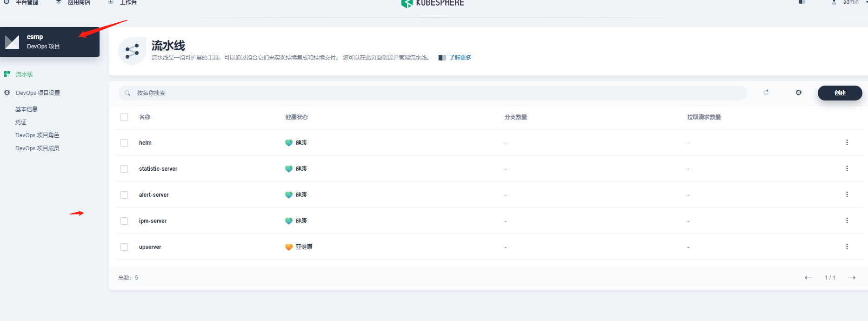Click the KubeSphere logo
Viewport: 868px width, 321px height.
click(433, 3)
